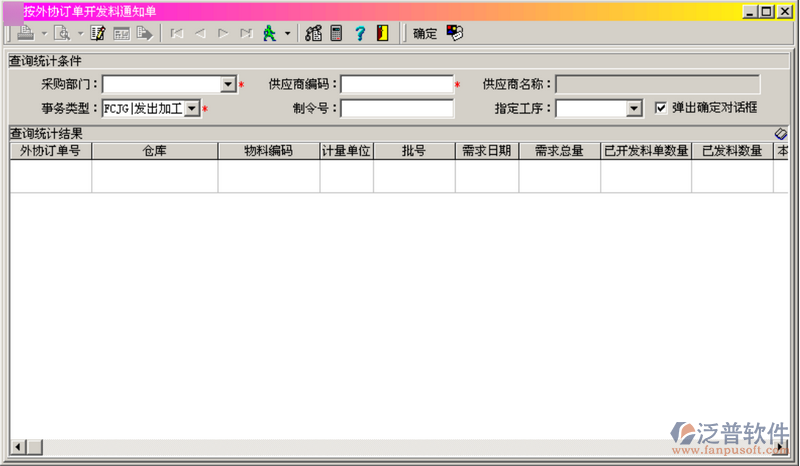Viewport: 800px width, 466px height.
Task: Click the 确定 confirm button
Action: coord(425,34)
